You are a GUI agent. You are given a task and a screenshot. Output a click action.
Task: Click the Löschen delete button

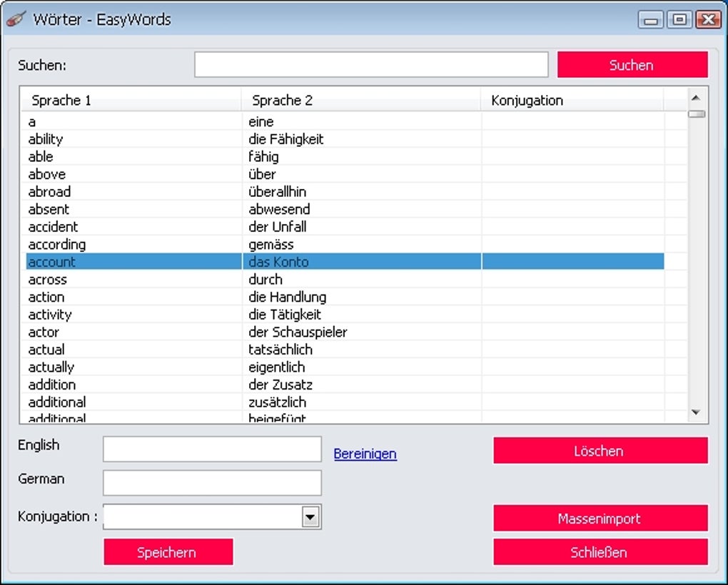(600, 450)
